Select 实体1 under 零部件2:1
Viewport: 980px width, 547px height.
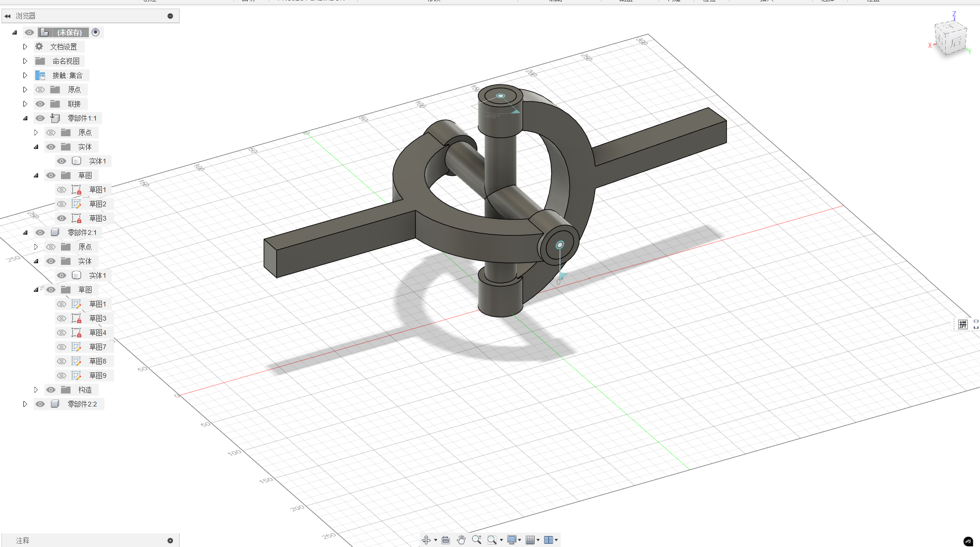click(x=98, y=275)
